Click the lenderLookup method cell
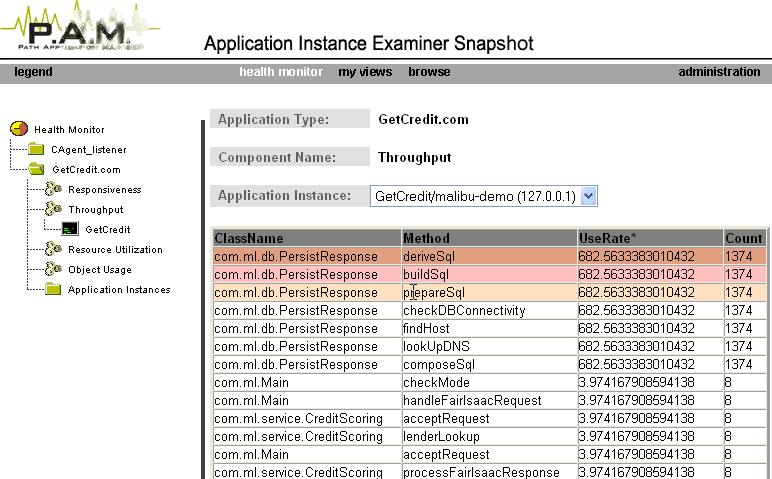The height and width of the screenshot is (479, 772). (x=489, y=437)
